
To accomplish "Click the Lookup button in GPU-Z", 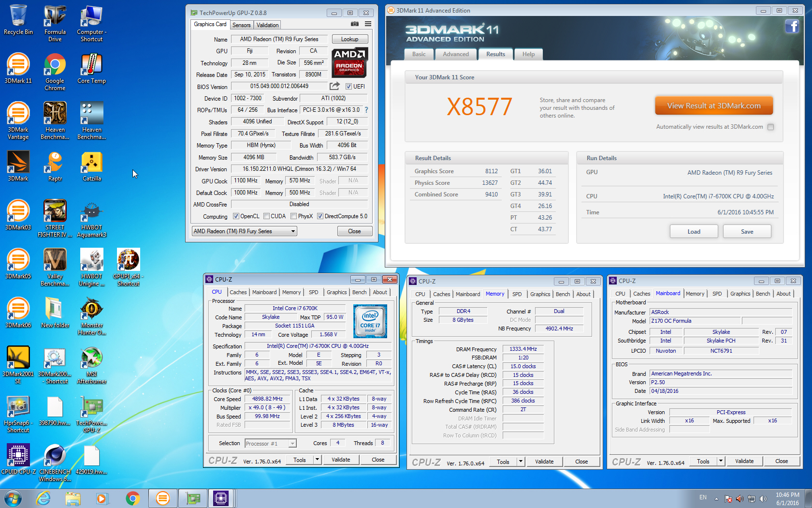I will (x=349, y=39).
